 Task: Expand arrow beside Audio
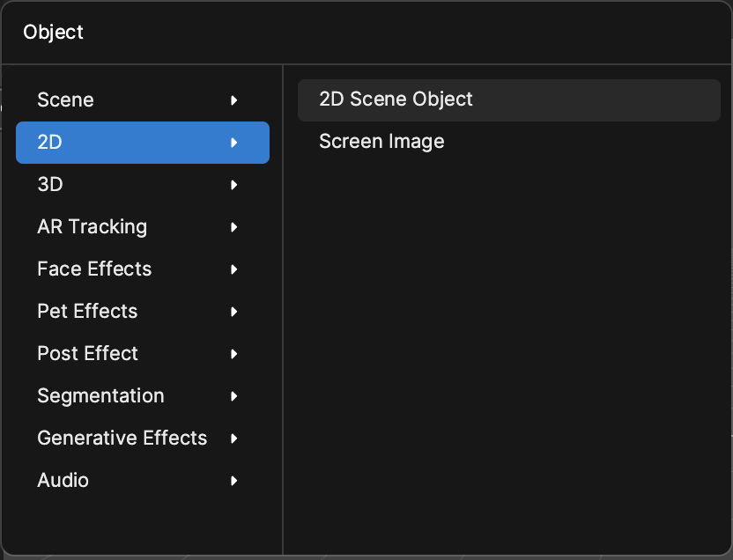click(234, 481)
